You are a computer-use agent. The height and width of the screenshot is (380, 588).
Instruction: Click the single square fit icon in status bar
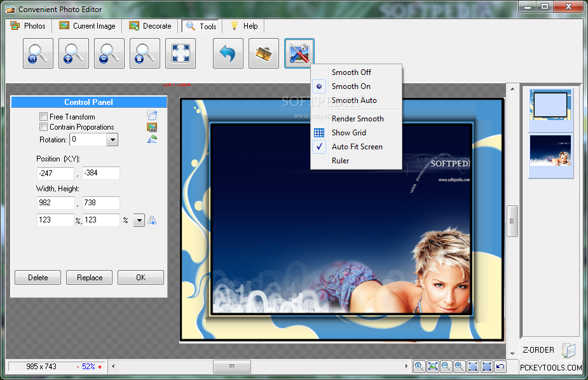click(x=487, y=366)
